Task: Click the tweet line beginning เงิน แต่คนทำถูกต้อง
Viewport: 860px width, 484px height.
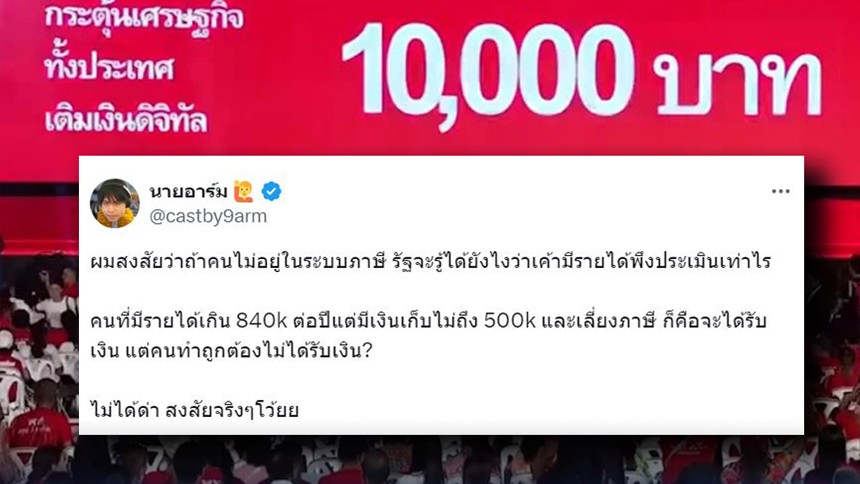Action: pos(231,351)
